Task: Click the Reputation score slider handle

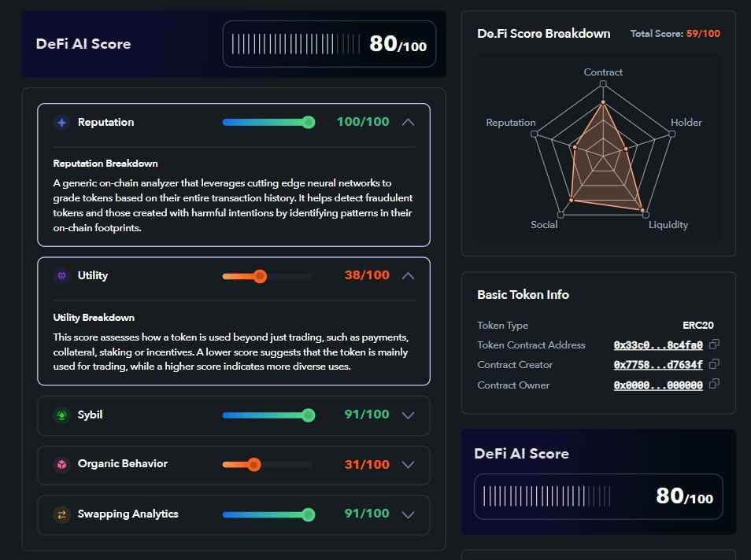Action: tap(309, 123)
